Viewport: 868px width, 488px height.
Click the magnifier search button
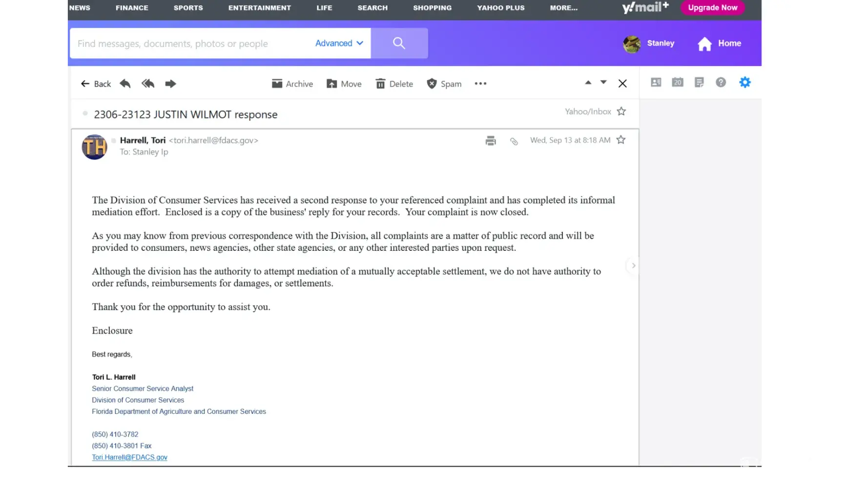click(399, 43)
